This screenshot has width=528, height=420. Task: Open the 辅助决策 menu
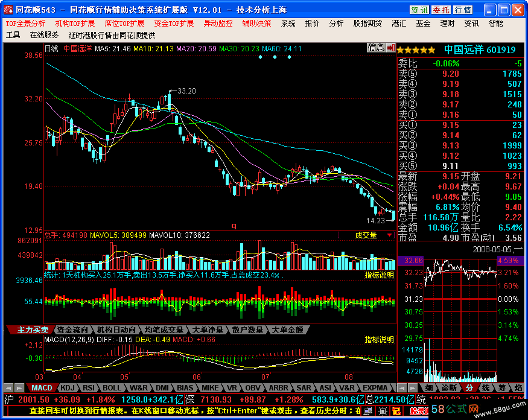coord(256,24)
